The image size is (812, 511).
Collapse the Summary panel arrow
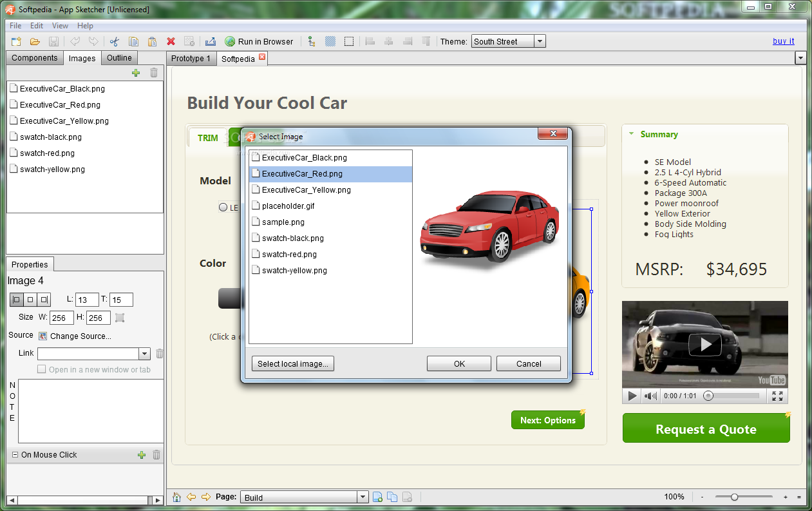[x=630, y=134]
